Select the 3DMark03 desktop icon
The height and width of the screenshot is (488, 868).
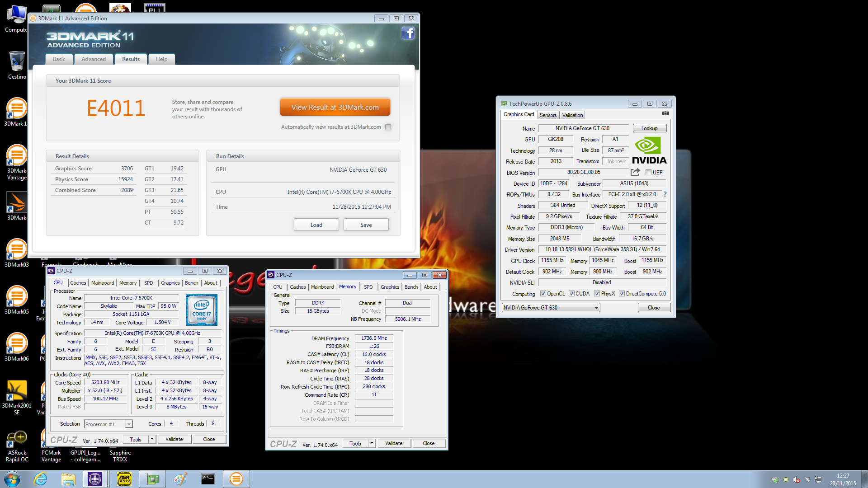[x=17, y=253]
